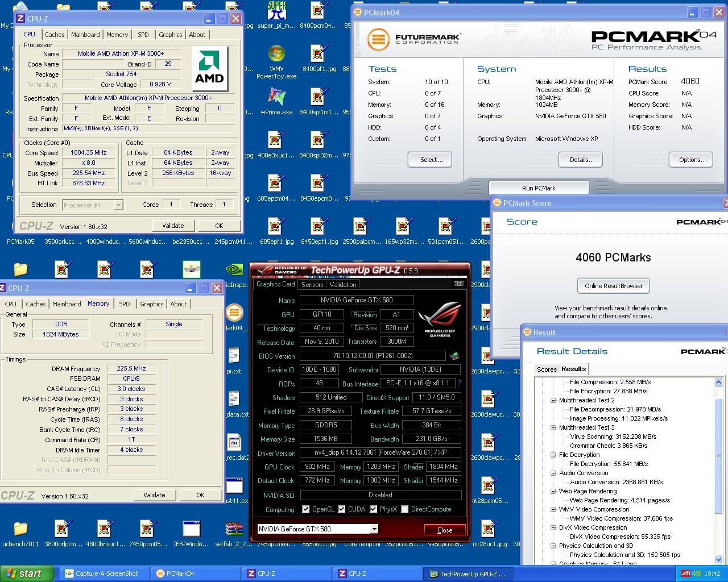728x582 pixels.
Task: Switch to Scores tab in Result window
Action: click(547, 369)
